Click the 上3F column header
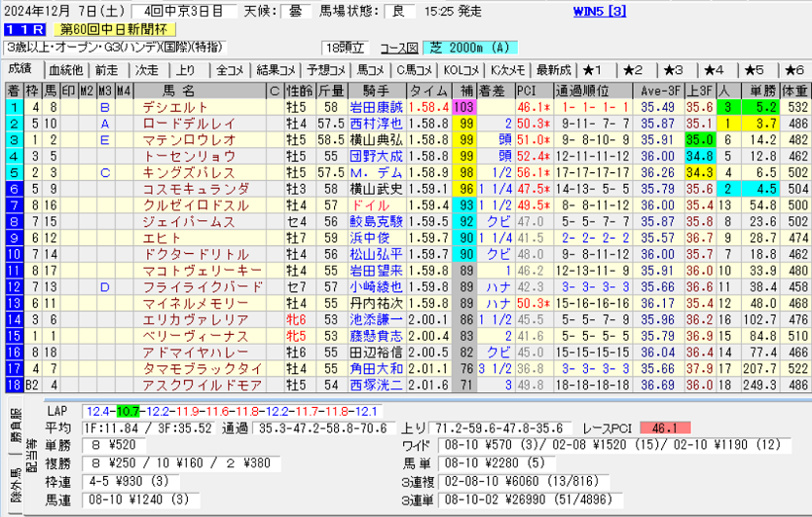812x517 pixels. 698,91
